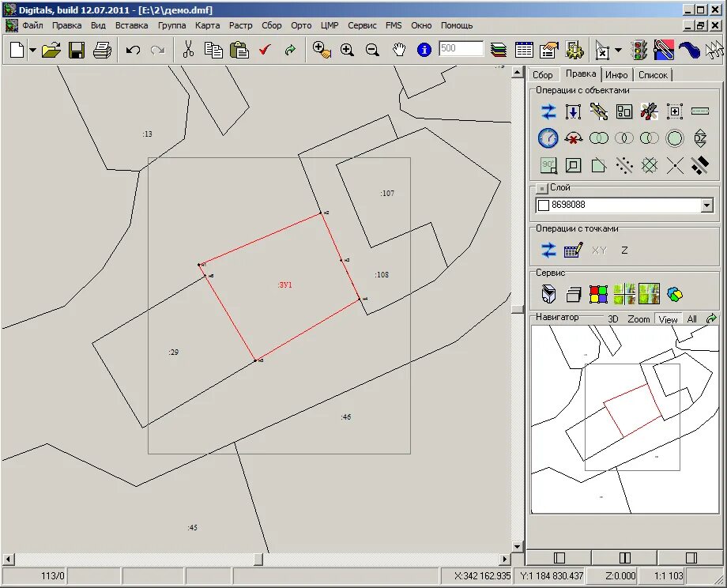Click the blue clock circle icon
This screenshot has width=727, height=588.
point(548,138)
